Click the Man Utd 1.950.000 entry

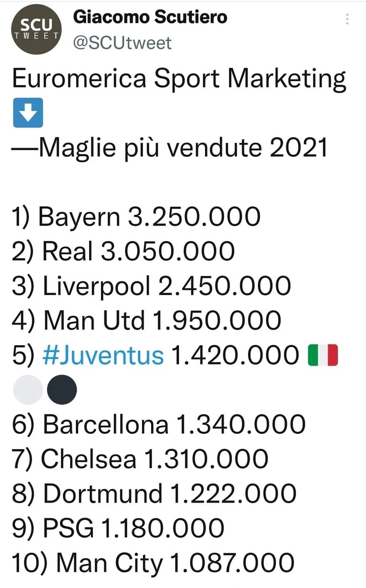[146, 321]
